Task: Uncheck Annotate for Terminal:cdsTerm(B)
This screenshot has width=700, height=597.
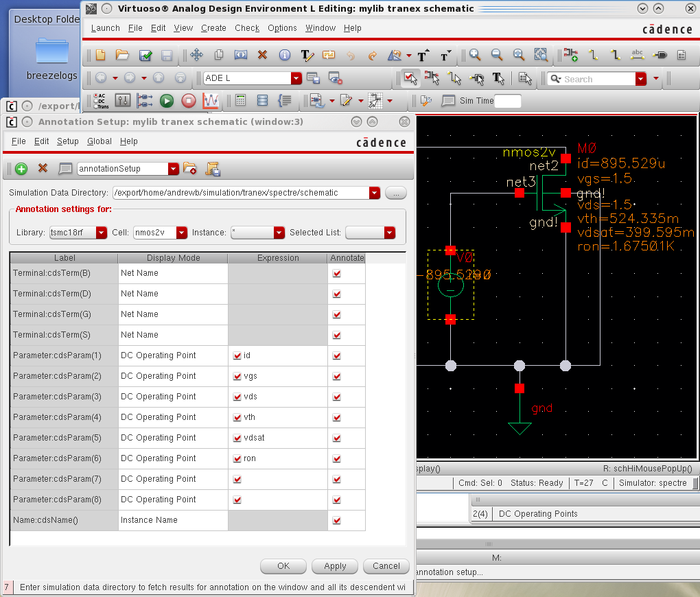Action: 336,273
